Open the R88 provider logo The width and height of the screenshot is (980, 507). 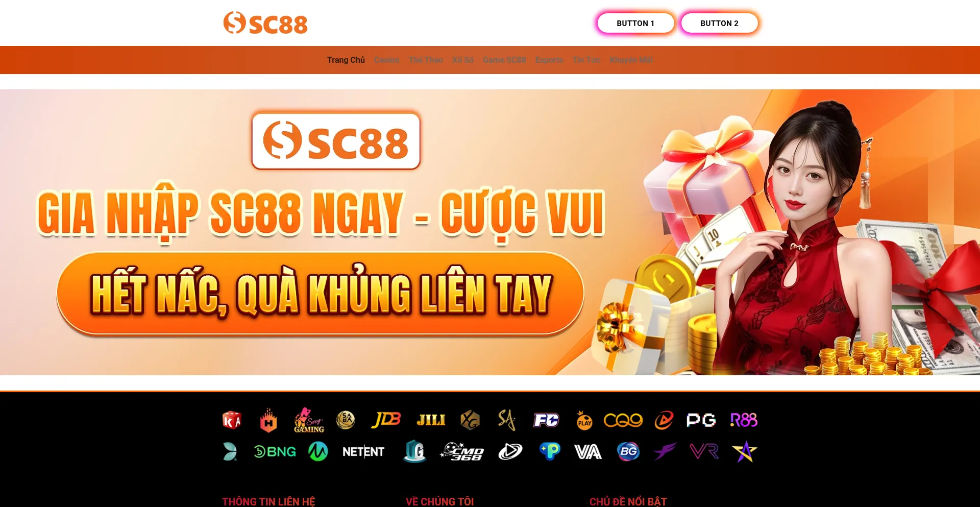click(x=744, y=420)
